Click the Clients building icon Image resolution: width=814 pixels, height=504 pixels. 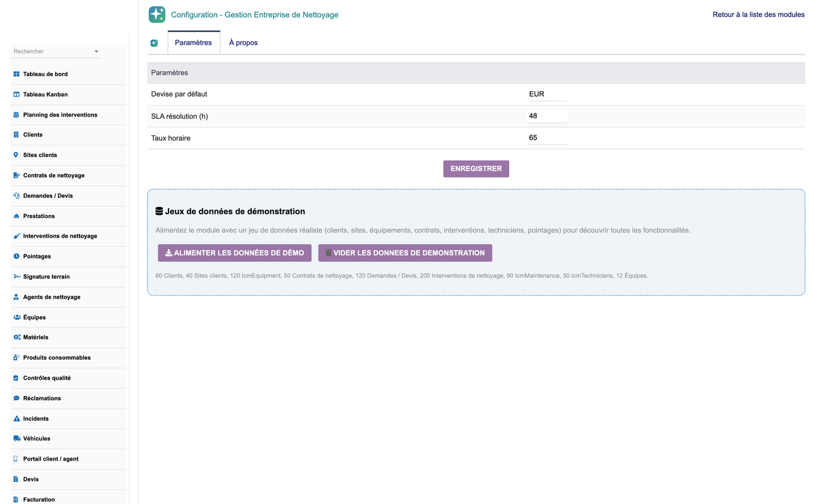(x=16, y=135)
